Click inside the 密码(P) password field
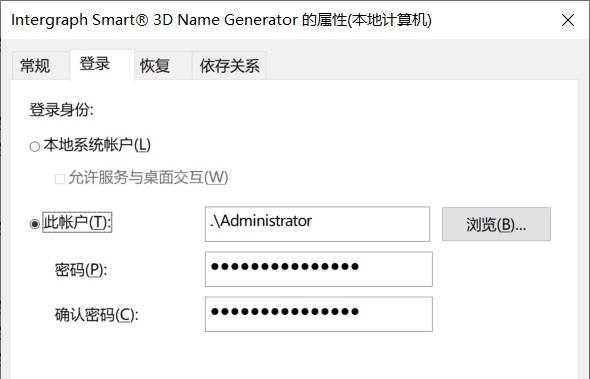Screen dimensions: 590x379 [x=319, y=269]
